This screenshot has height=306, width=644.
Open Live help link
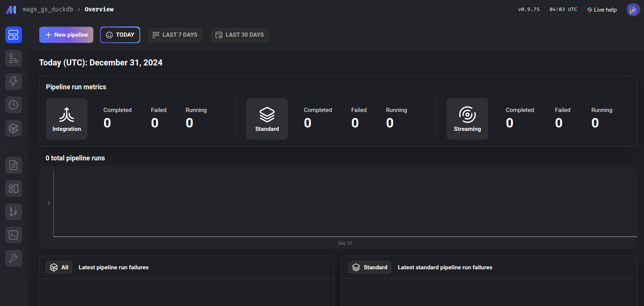click(x=602, y=10)
